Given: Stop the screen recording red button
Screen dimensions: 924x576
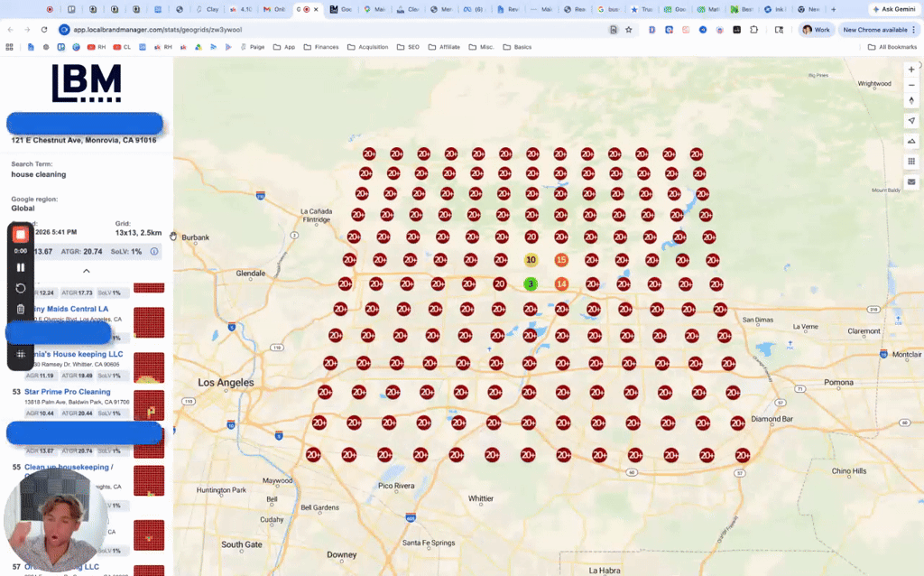Looking at the screenshot, I should [x=21, y=234].
